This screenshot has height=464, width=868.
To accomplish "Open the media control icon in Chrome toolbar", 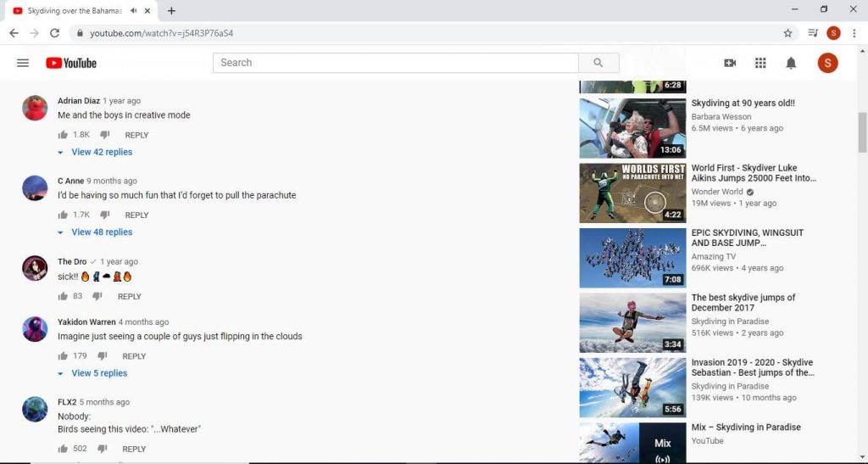I will tap(813, 33).
